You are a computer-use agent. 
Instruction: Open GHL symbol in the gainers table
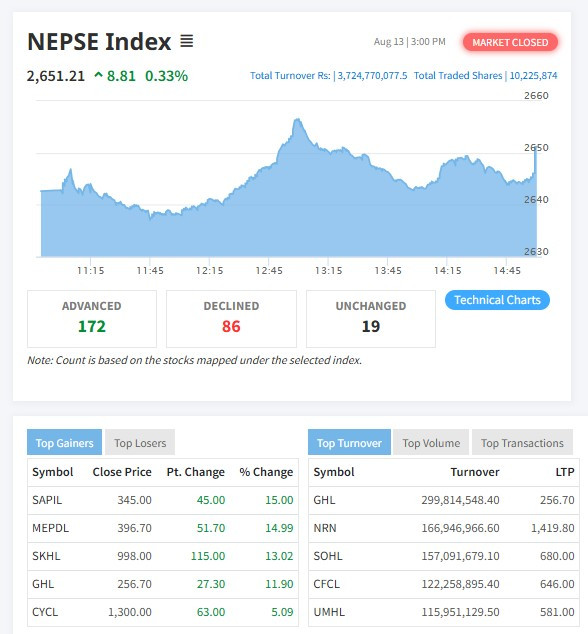(43, 584)
